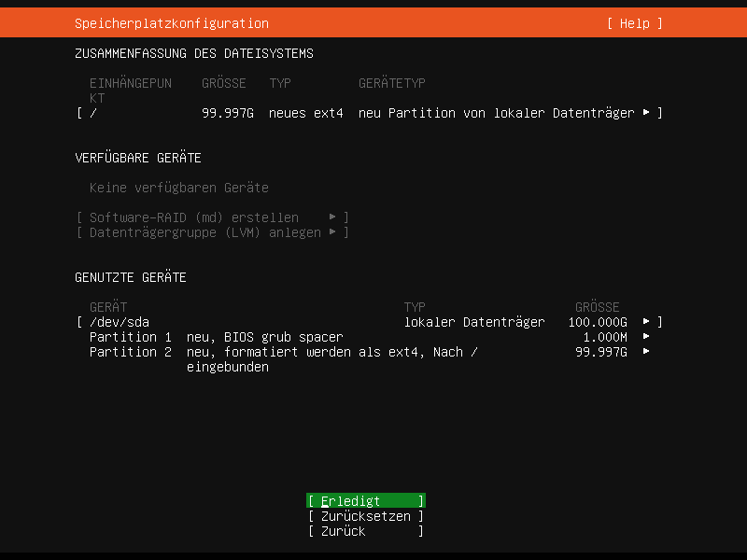747x560 pixels.
Task: Click the 99.997G size in filesystem summary
Action: click(x=228, y=113)
